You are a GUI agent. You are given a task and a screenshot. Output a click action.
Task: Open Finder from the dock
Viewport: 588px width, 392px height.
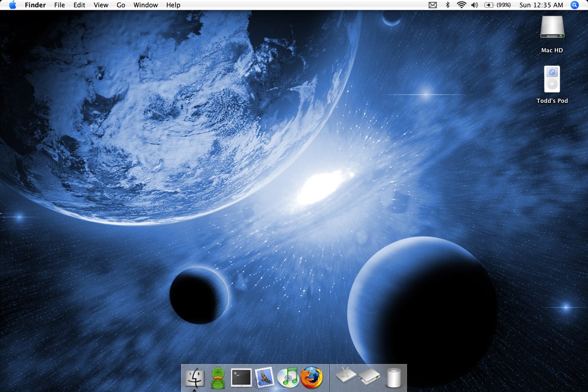[x=195, y=377]
